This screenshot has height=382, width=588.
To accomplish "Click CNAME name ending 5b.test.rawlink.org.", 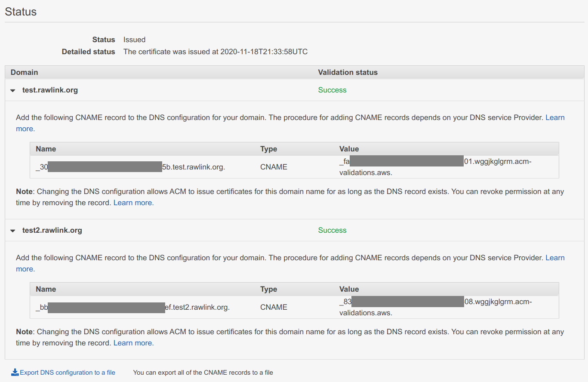I will tap(130, 167).
